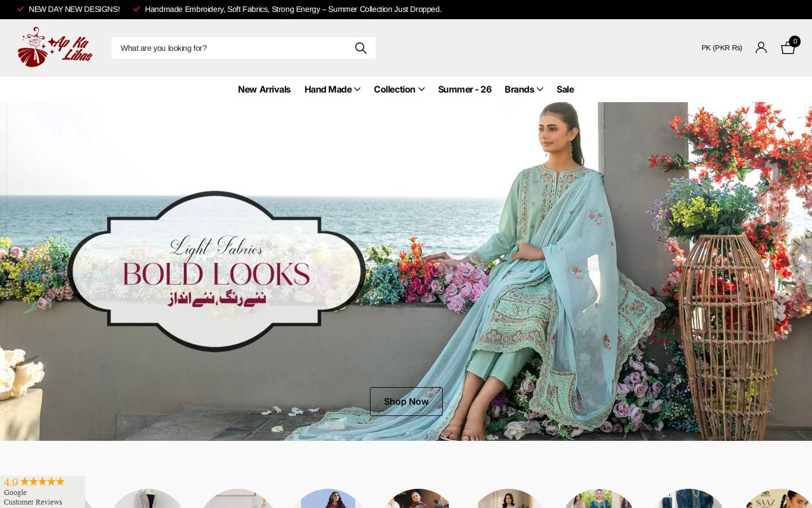Open the shopping basket icon
This screenshot has height=508, width=812.
788,48
